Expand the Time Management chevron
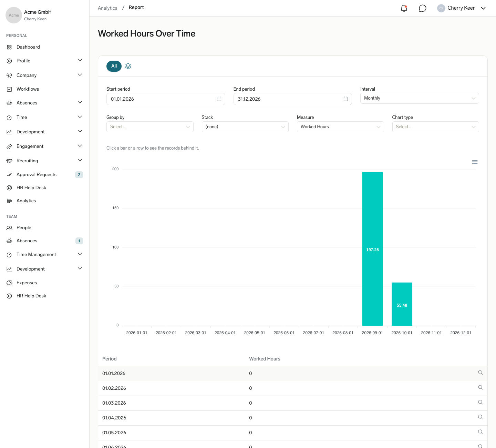 (x=80, y=254)
